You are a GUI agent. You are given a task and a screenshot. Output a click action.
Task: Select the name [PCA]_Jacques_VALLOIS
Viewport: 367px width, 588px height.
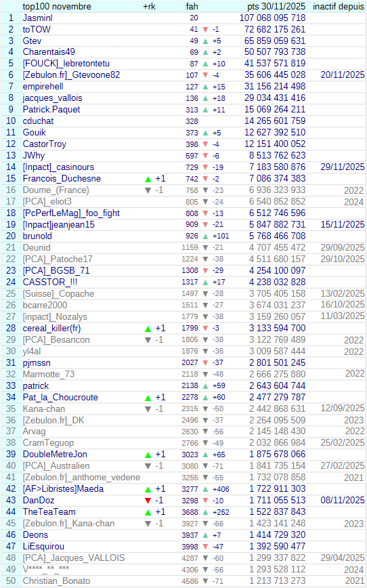pos(74,558)
